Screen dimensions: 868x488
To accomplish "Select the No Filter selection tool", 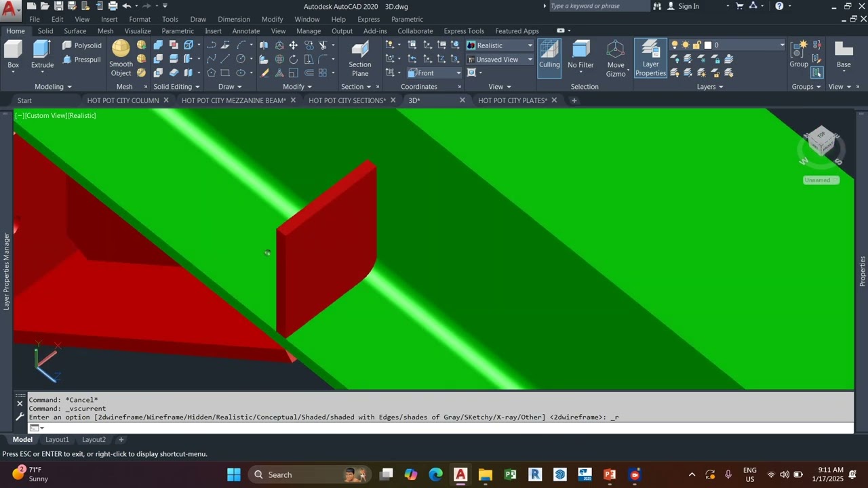I will [580, 56].
